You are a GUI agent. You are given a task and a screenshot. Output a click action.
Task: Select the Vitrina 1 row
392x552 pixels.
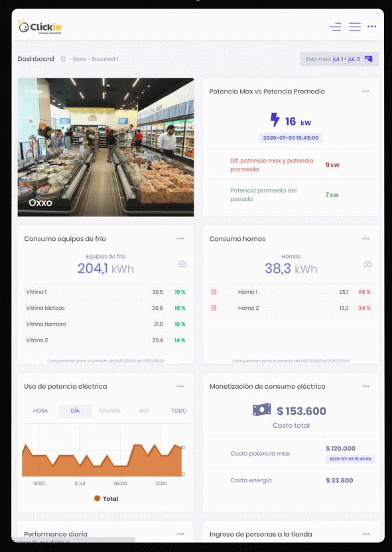pos(105,292)
